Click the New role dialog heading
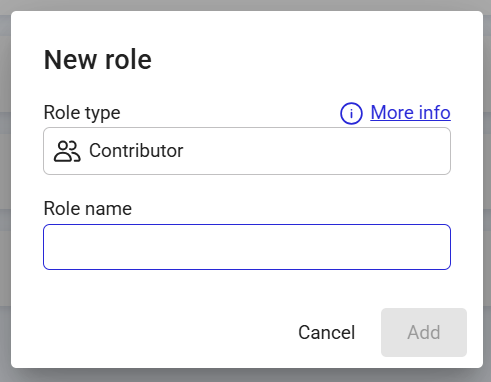The width and height of the screenshot is (491, 382). click(x=98, y=60)
